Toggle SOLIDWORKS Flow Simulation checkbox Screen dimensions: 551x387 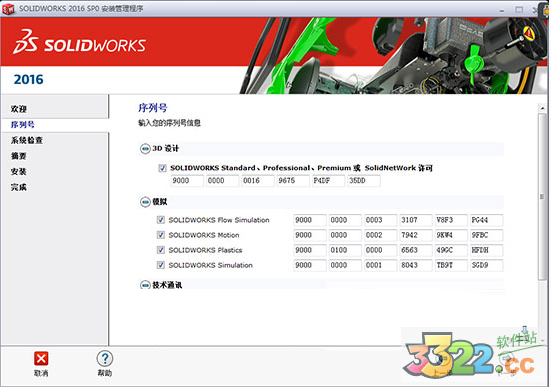pos(161,220)
